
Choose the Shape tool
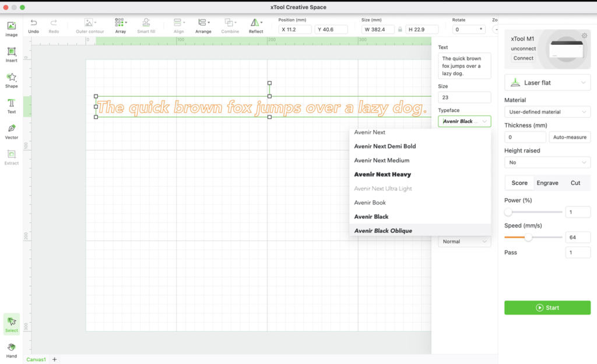(x=11, y=80)
